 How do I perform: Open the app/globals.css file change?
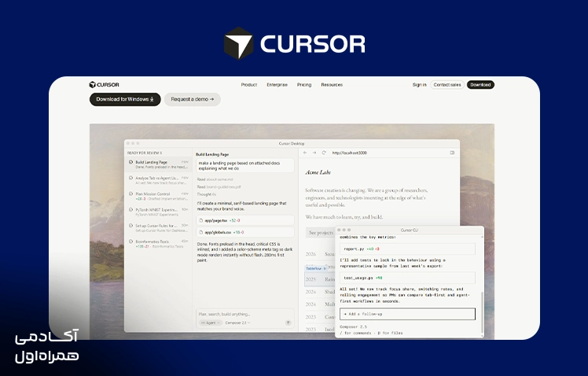tap(245, 232)
